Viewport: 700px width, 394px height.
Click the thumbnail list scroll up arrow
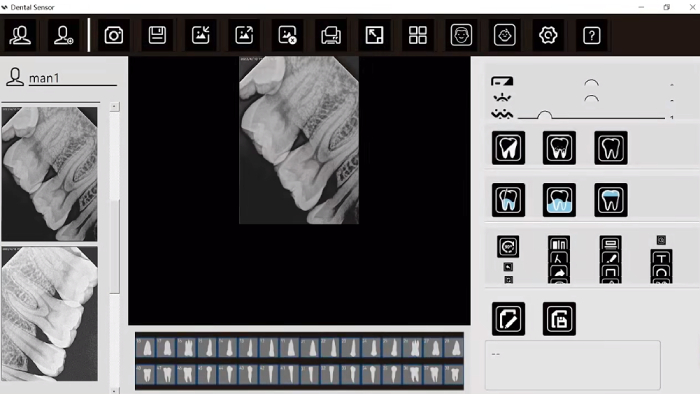(114, 107)
